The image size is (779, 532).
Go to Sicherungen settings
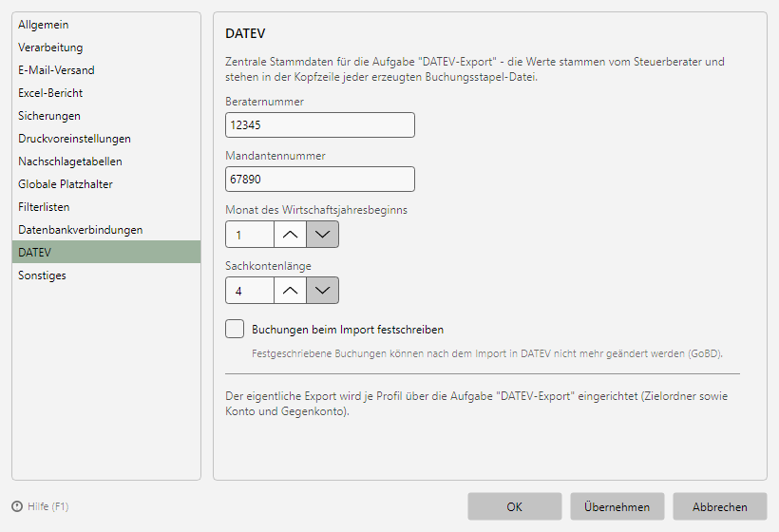(106, 116)
